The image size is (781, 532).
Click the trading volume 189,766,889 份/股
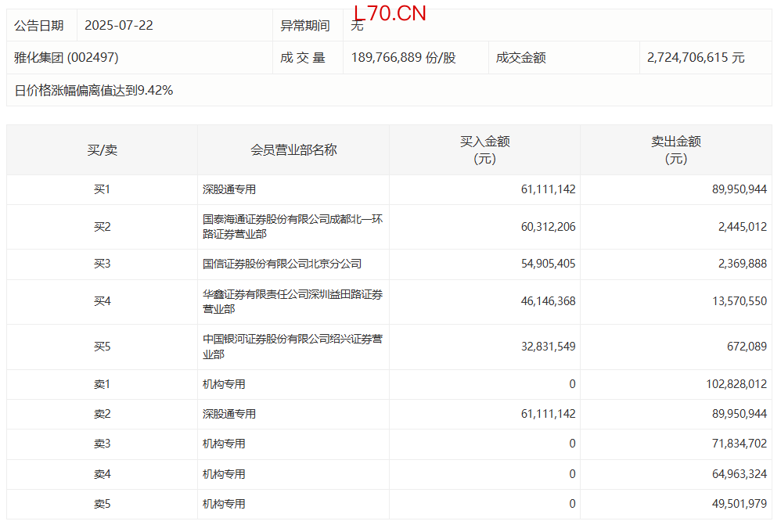(403, 58)
